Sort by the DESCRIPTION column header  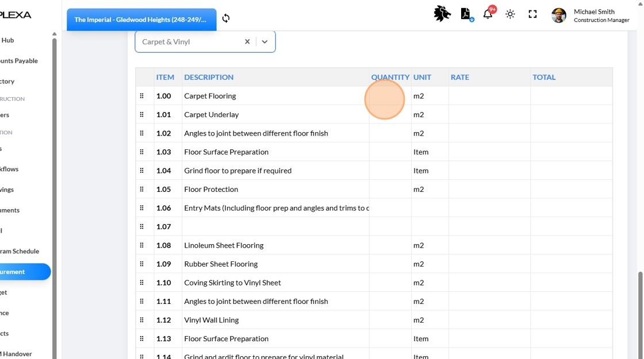coord(209,77)
